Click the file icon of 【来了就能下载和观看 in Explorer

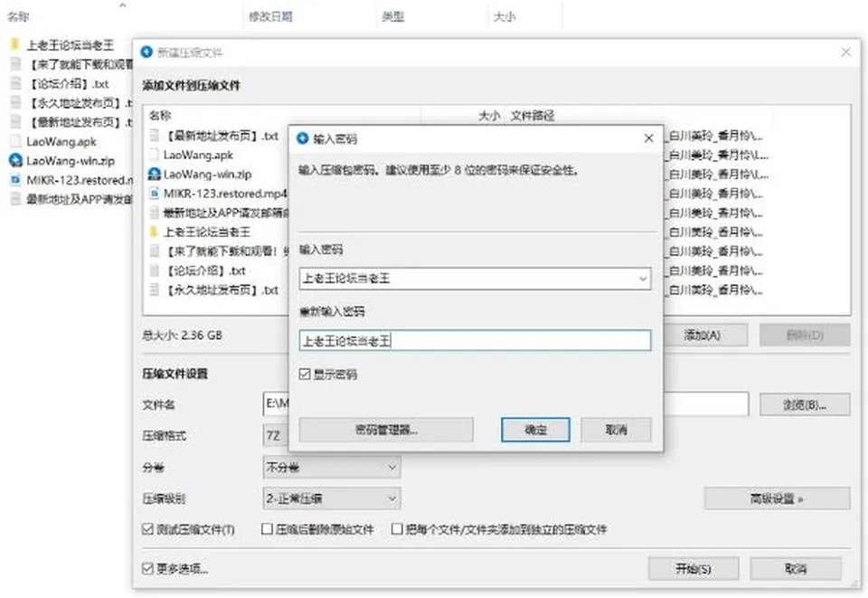[16, 63]
